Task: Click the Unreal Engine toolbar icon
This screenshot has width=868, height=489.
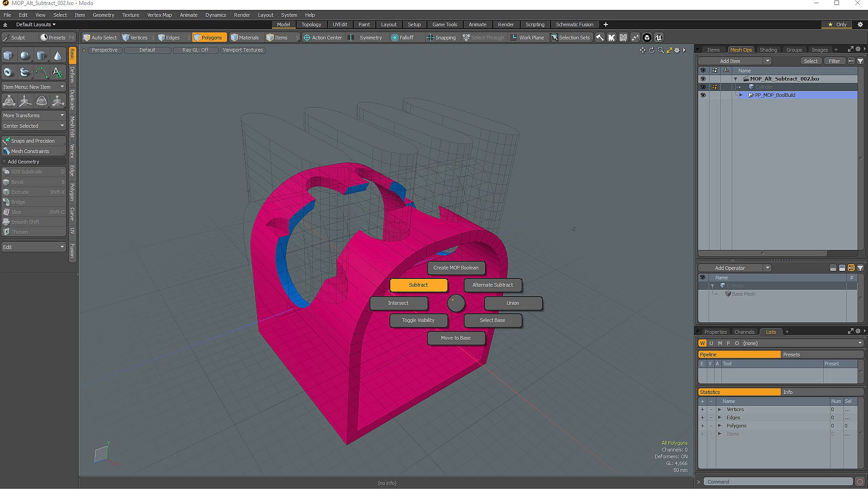Action: [x=659, y=38]
